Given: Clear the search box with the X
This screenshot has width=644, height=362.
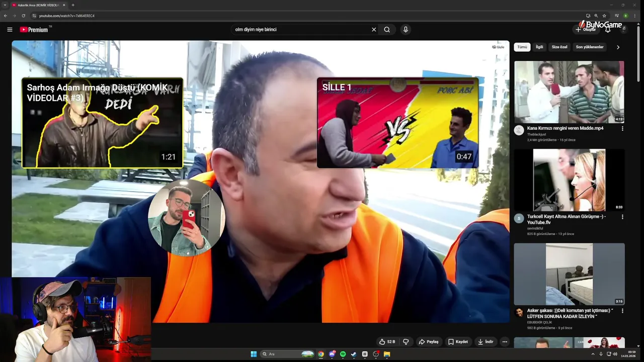Looking at the screenshot, I should [x=374, y=30].
